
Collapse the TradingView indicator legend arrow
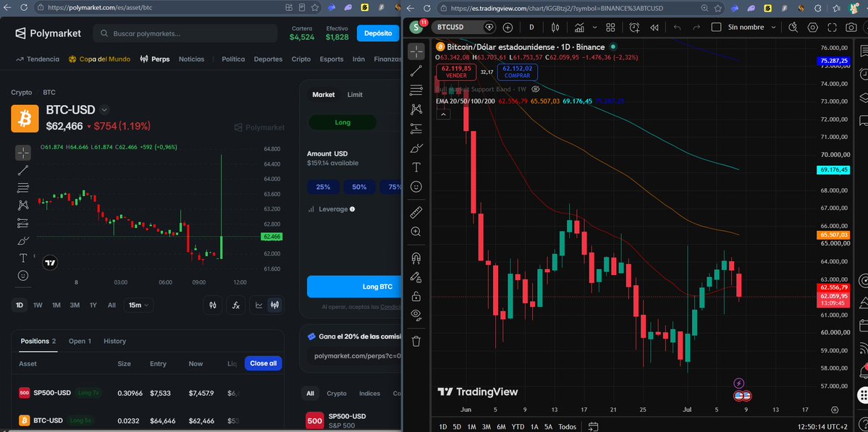(443, 114)
